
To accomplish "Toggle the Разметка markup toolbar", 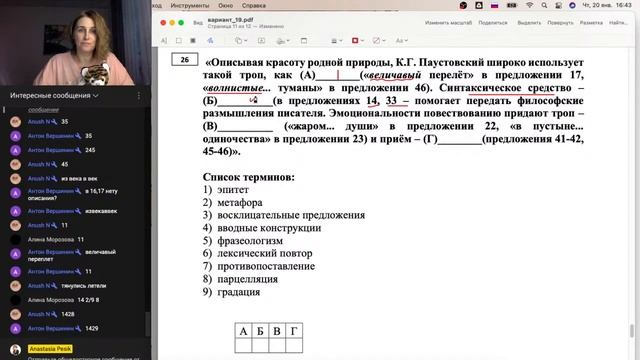I will coord(591,23).
